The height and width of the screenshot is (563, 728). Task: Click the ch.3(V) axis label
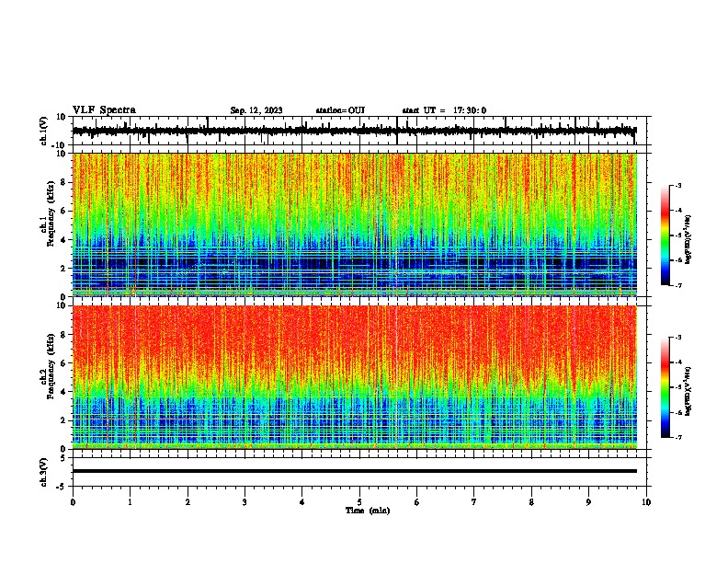point(44,472)
